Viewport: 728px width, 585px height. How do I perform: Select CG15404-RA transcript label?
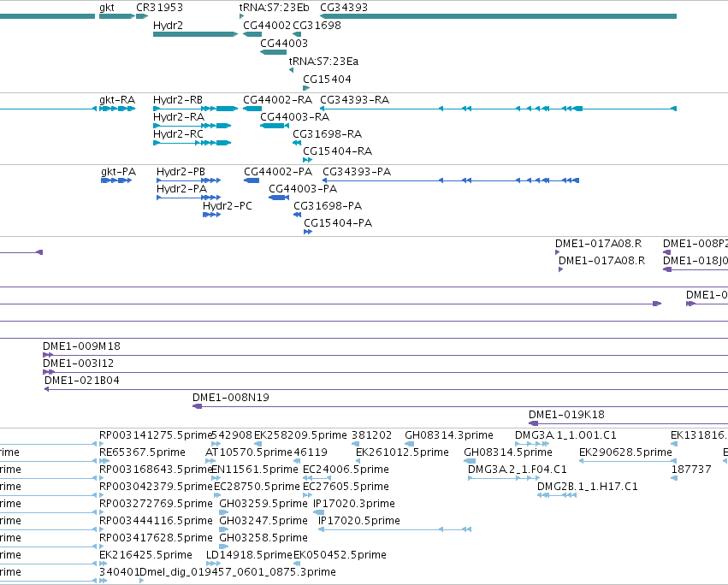[x=338, y=151]
